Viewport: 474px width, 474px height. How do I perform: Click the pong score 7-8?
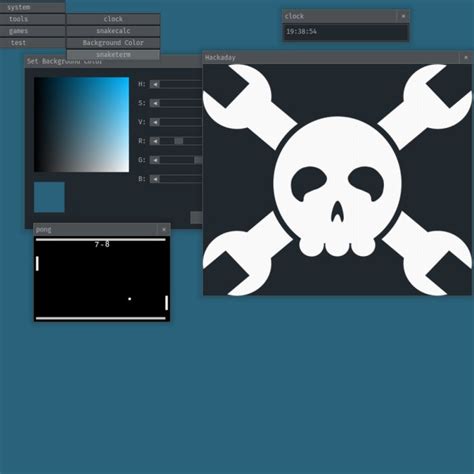point(102,244)
